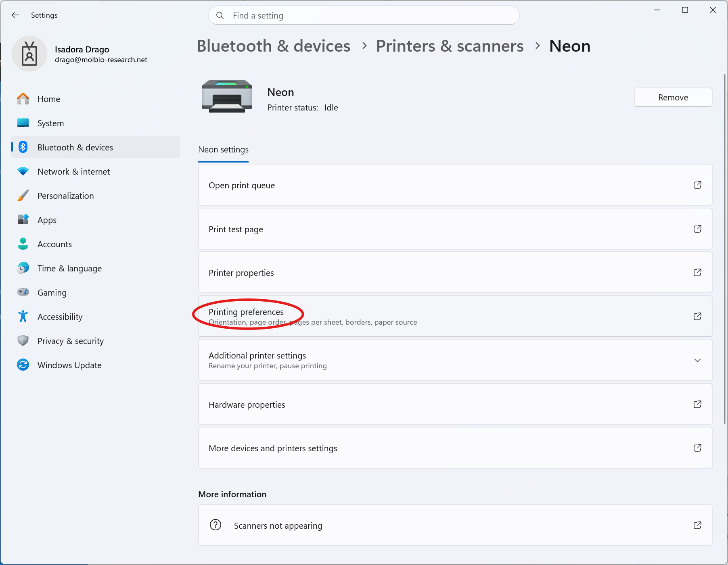Select Network & internet in sidebar
Screen dimensions: 728x565
coord(95,171)
